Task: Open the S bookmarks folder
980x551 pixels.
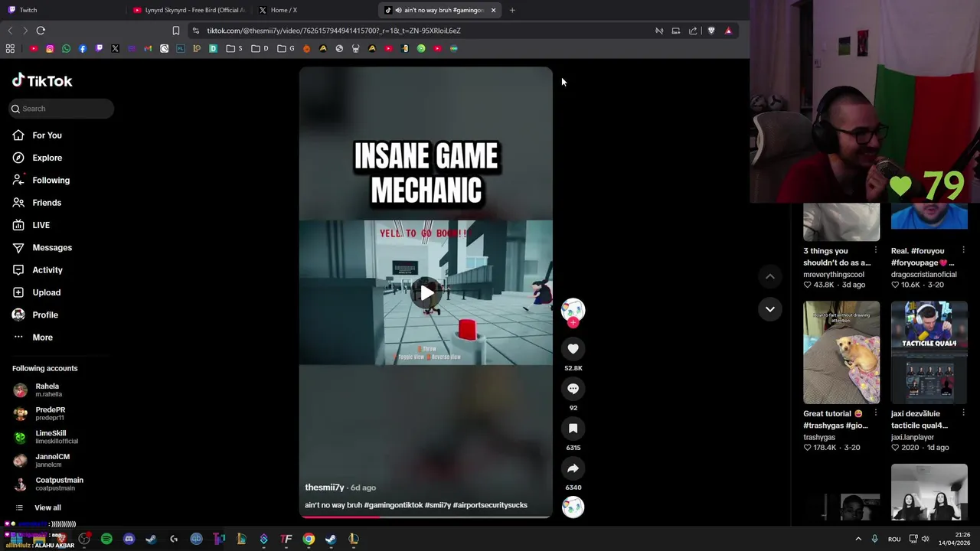Action: [x=234, y=48]
